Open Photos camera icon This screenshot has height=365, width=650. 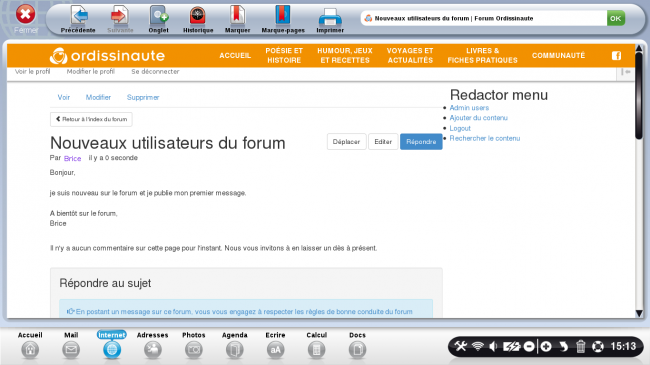coord(194,350)
